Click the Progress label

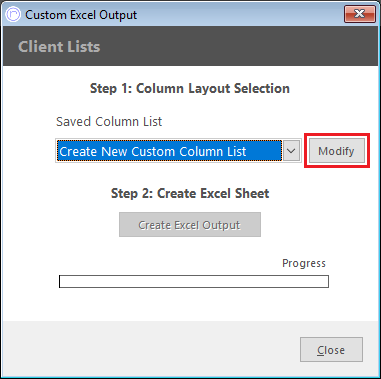pyautogui.click(x=304, y=263)
